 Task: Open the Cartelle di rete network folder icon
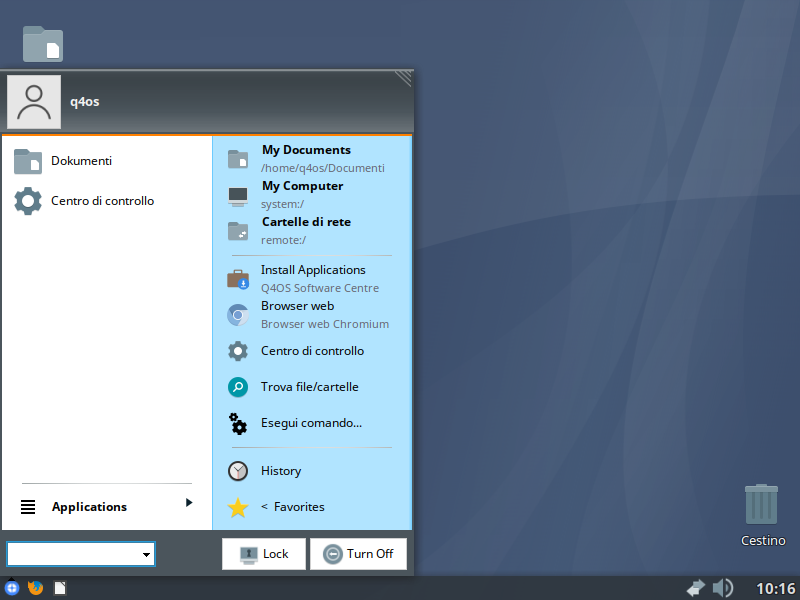pyautogui.click(x=238, y=231)
